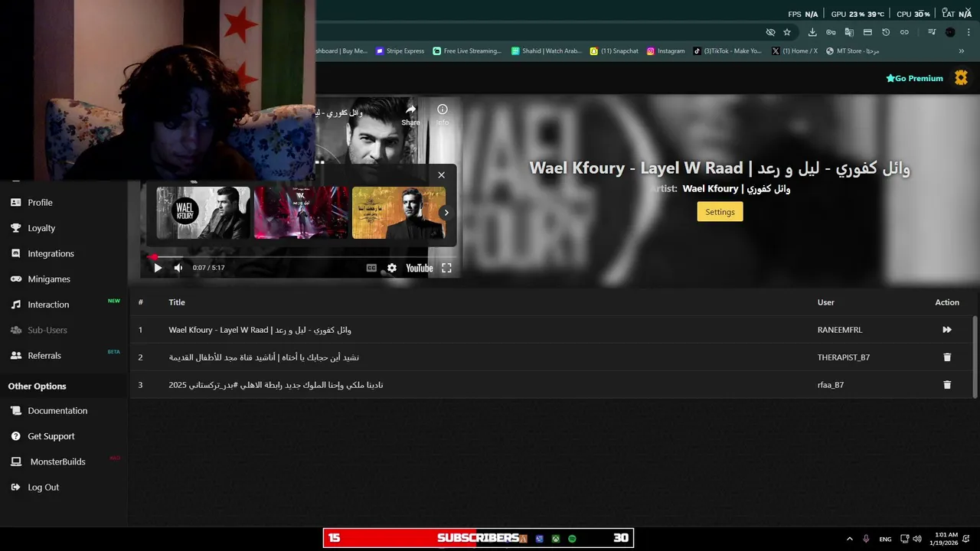
Task: Open the Wael Kfoury black-and-white thumbnail
Action: pos(203,213)
